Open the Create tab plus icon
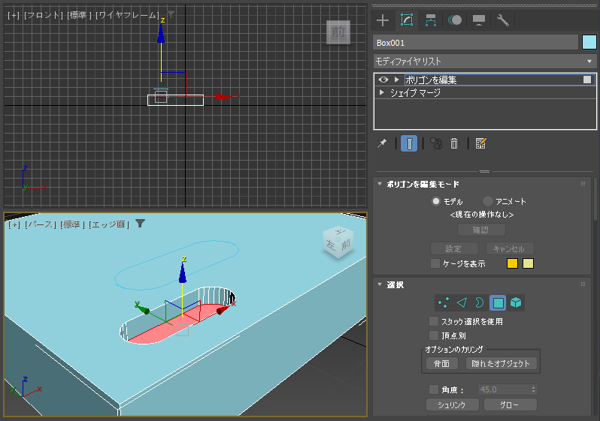Viewport: 600px width, 421px height. (382, 20)
